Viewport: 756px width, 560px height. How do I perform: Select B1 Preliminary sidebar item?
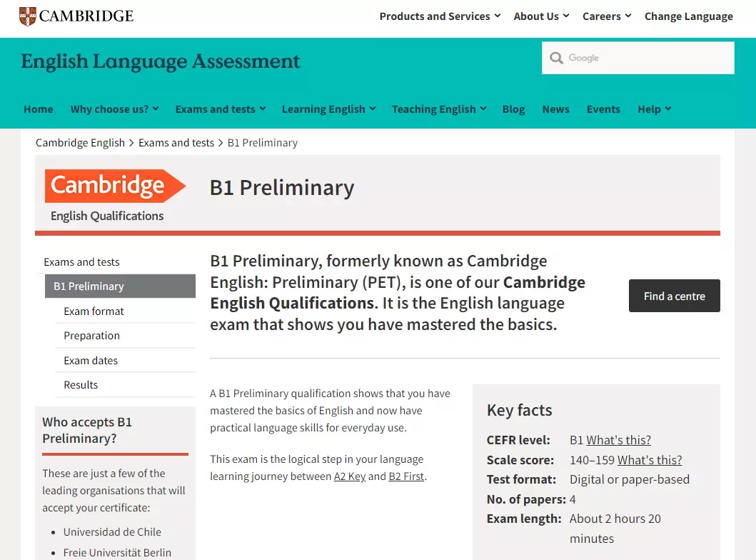pyautogui.click(x=120, y=286)
